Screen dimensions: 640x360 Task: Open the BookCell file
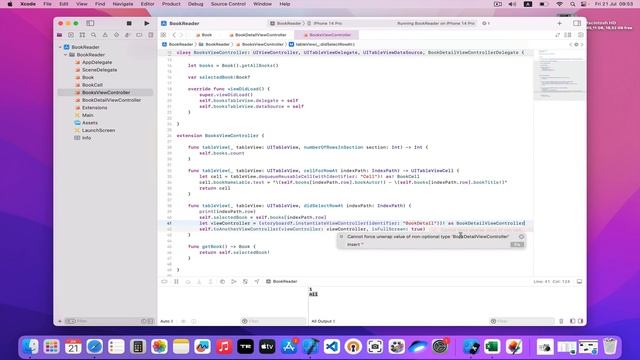coord(92,85)
